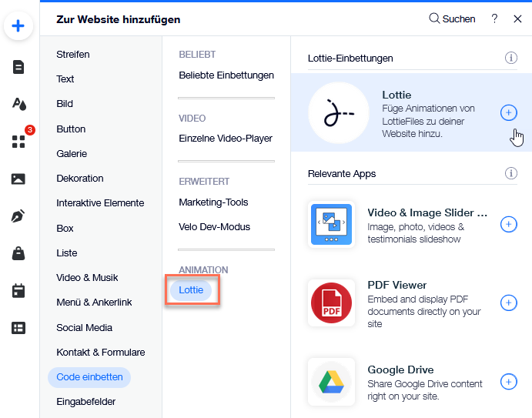Open Interaktive Elemente category

coord(100,203)
